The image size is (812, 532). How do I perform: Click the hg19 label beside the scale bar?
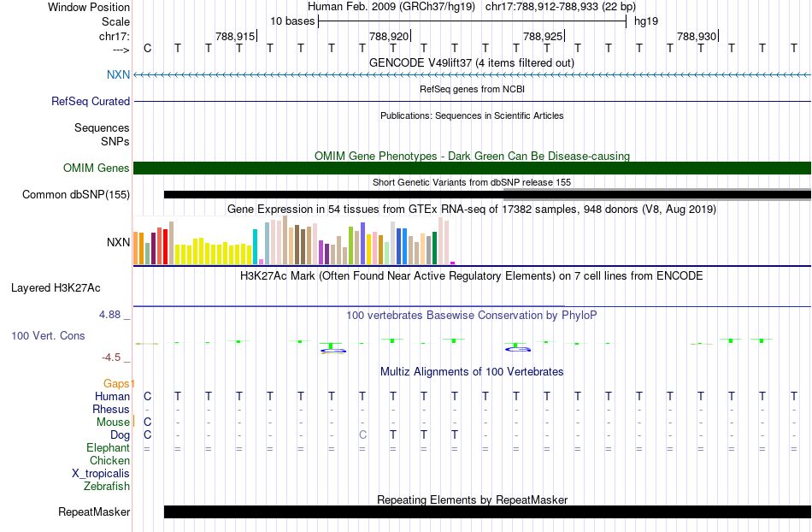(x=646, y=21)
